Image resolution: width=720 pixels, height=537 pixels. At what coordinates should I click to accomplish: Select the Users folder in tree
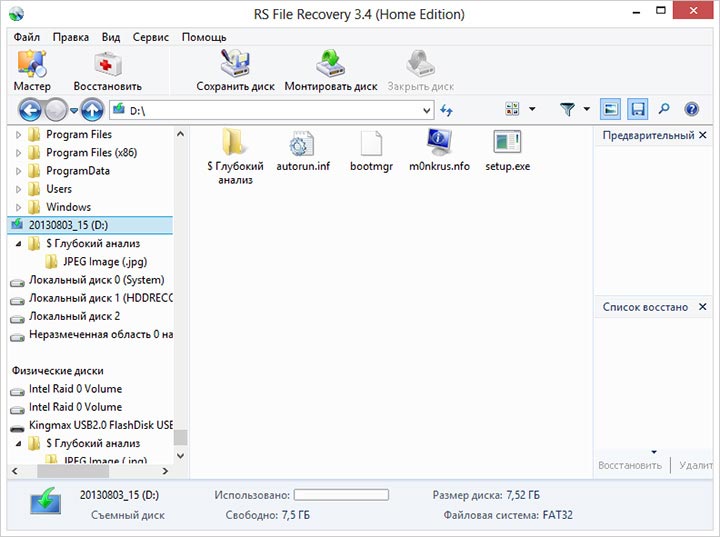pyautogui.click(x=59, y=189)
